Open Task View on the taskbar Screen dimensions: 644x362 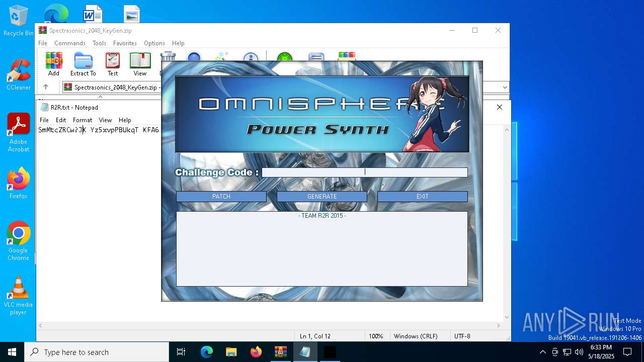181,352
